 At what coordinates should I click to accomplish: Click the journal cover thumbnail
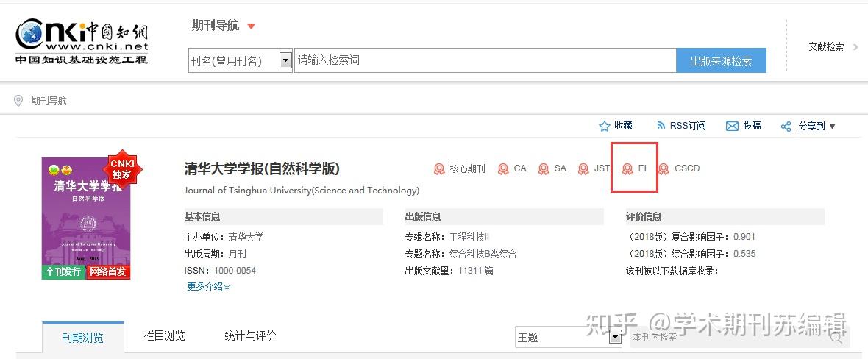tap(86, 218)
